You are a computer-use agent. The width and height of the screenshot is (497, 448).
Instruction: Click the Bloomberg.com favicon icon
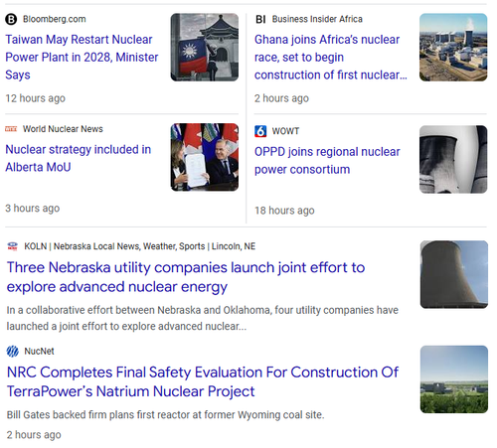[x=11, y=19]
